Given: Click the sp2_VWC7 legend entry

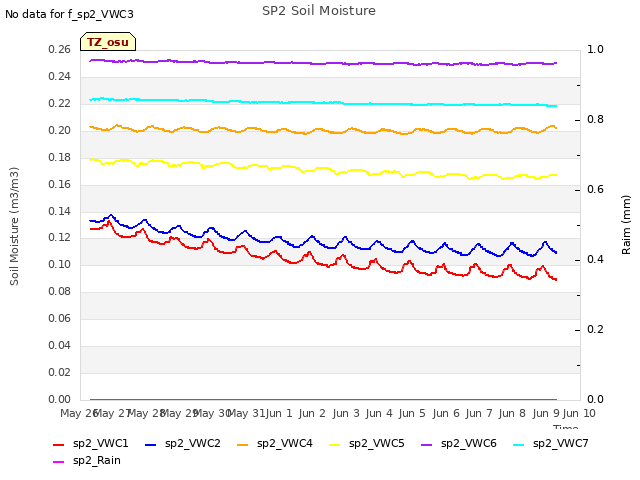Looking at the screenshot, I should [x=551, y=443].
